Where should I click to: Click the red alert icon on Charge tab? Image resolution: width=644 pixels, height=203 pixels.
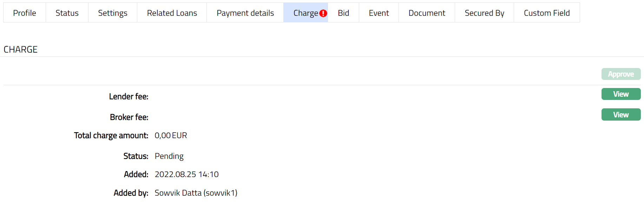[323, 13]
